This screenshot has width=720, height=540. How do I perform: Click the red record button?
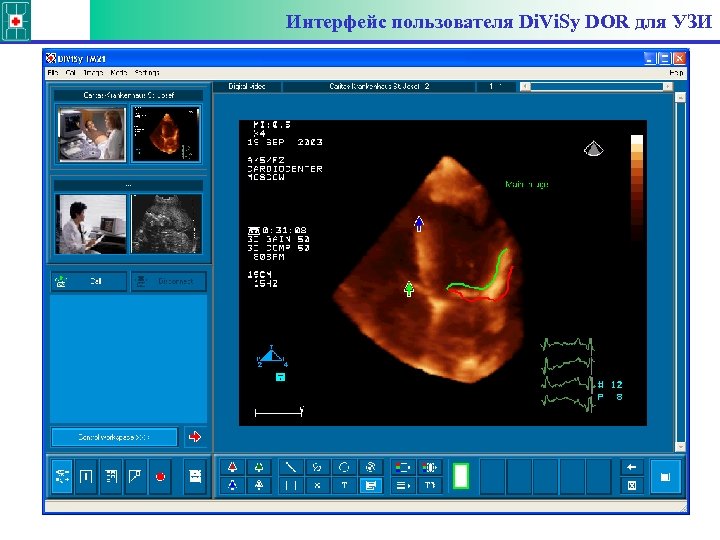[x=160, y=477]
